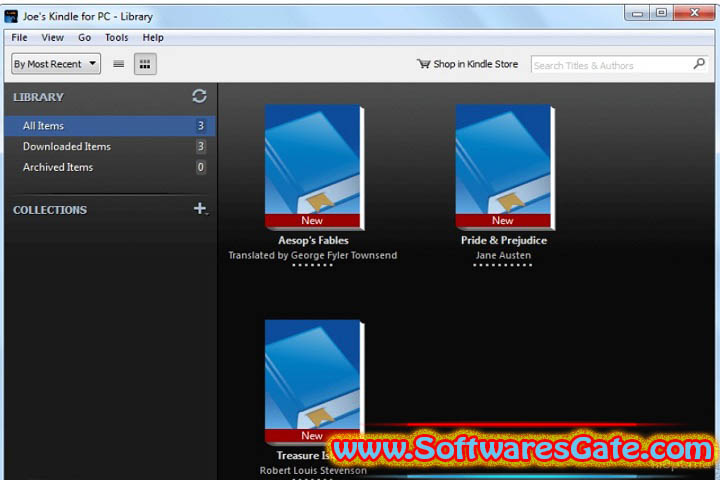
Task: Add a new collection with plus icon
Action: point(200,209)
